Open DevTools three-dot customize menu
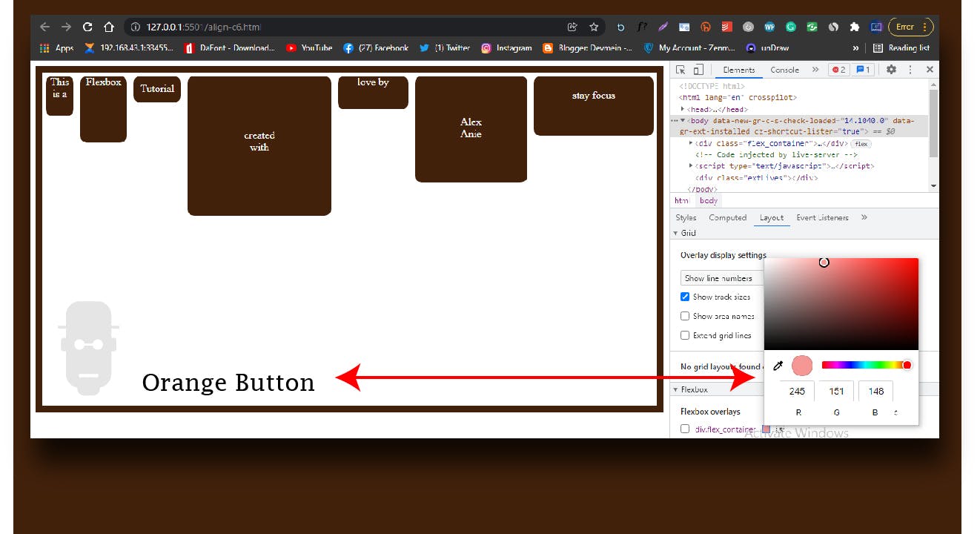 (910, 70)
